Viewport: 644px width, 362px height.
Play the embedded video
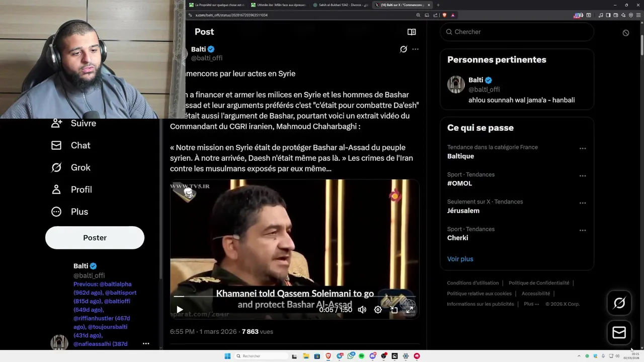180,310
